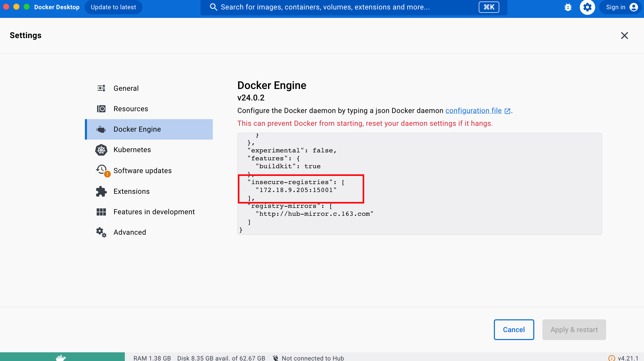Viewport: 644px width, 361px height.
Task: Click the v4.21.1 version label
Action: point(628,358)
